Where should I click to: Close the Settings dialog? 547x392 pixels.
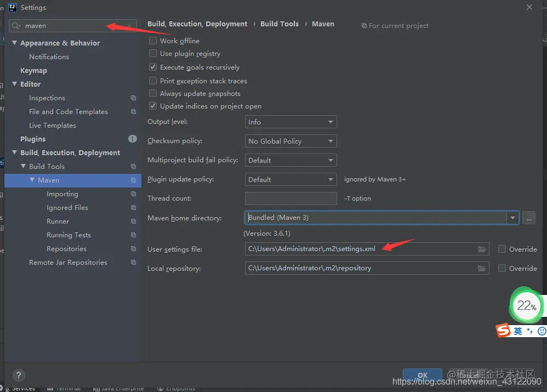(x=529, y=7)
